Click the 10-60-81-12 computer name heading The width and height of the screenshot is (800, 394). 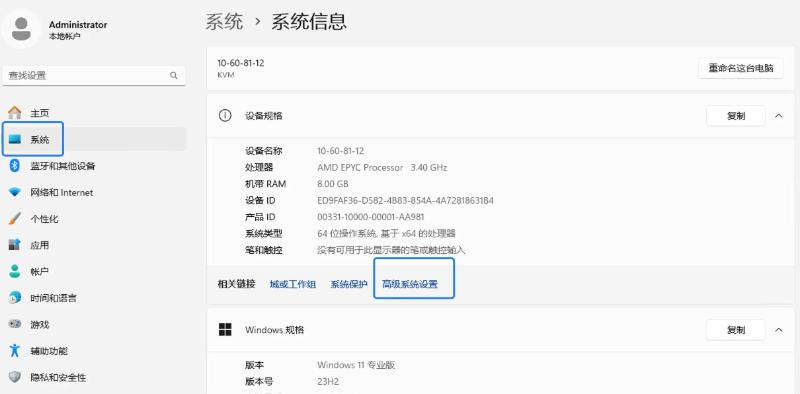coord(241,63)
